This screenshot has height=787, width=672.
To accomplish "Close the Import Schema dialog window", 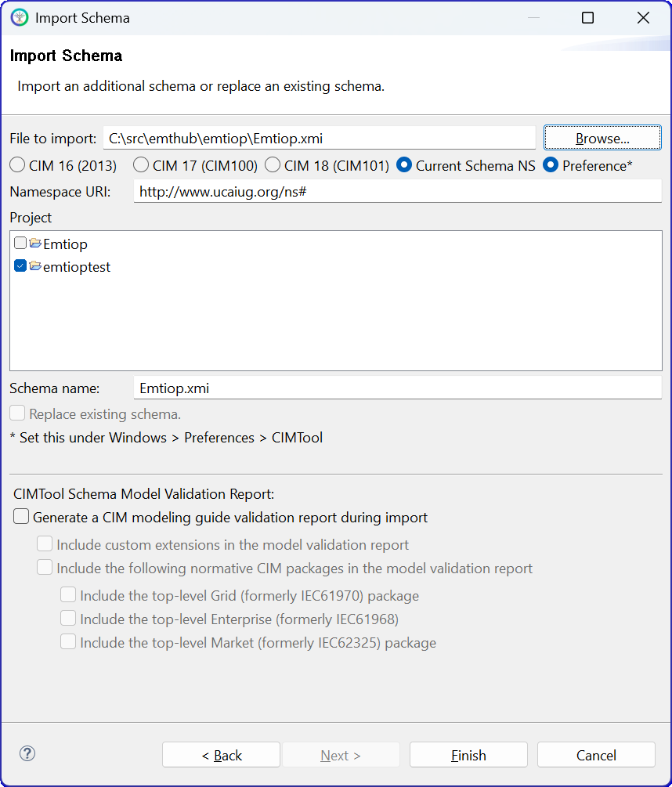I will coord(643,17).
